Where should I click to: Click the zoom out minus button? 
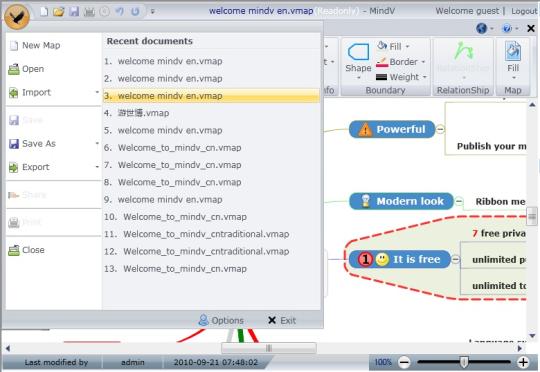(x=404, y=362)
